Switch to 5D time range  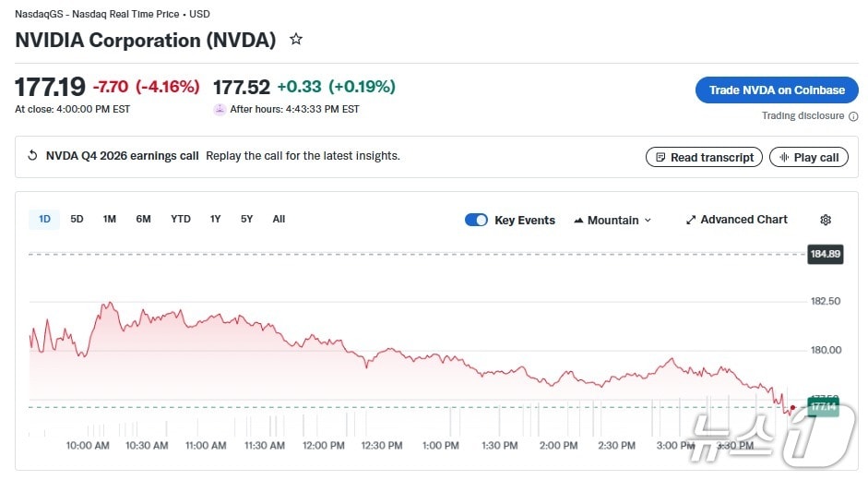(x=77, y=219)
